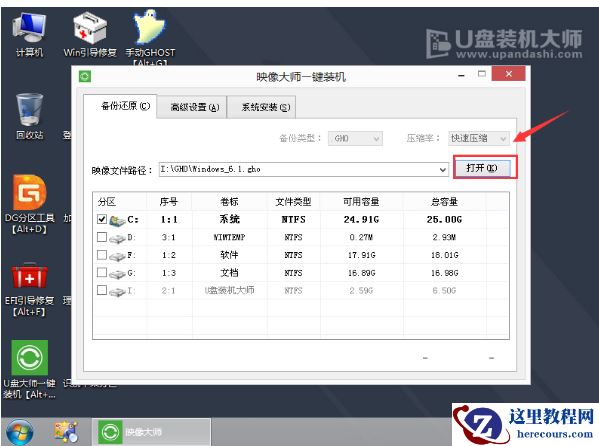
Task: Click the 可用容量 column header
Action: pos(361,201)
